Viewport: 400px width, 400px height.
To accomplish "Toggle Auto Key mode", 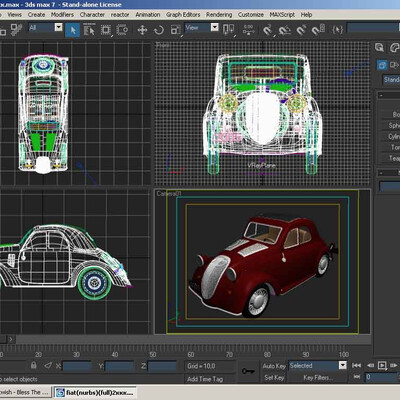I will point(274,366).
